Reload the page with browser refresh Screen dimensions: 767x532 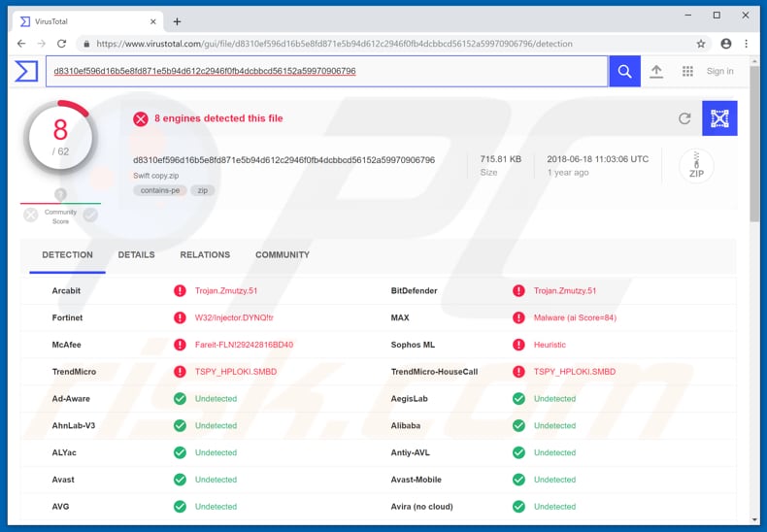[x=61, y=44]
